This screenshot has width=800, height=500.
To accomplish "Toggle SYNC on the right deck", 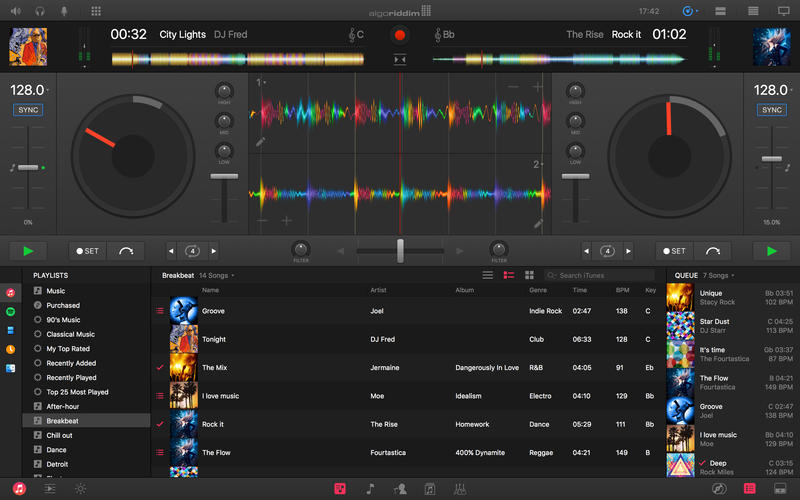I will coord(771,110).
